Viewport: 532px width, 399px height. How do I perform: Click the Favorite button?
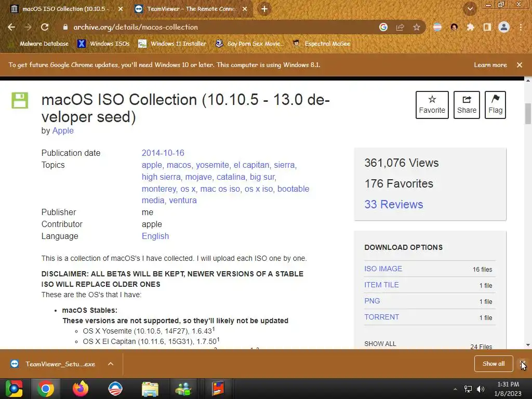click(x=432, y=105)
